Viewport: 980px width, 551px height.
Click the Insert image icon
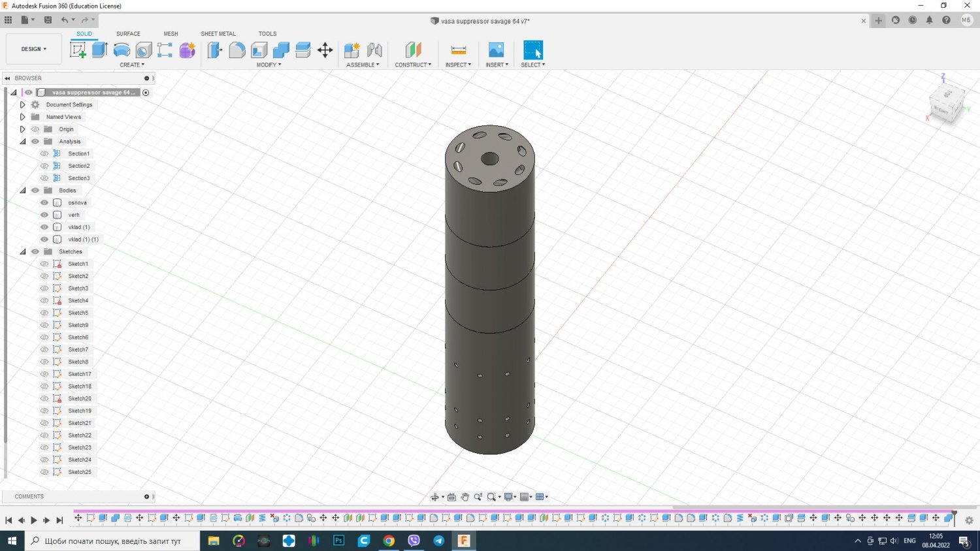point(497,50)
